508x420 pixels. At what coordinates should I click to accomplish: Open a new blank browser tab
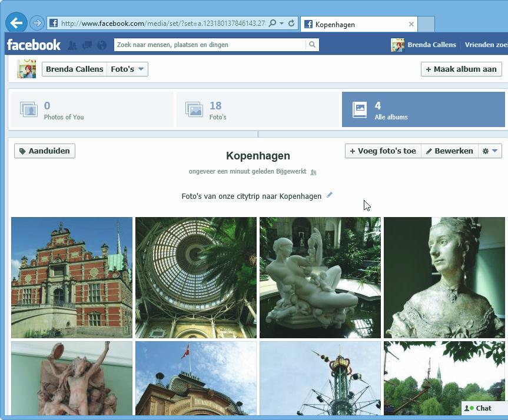pyautogui.click(x=426, y=24)
